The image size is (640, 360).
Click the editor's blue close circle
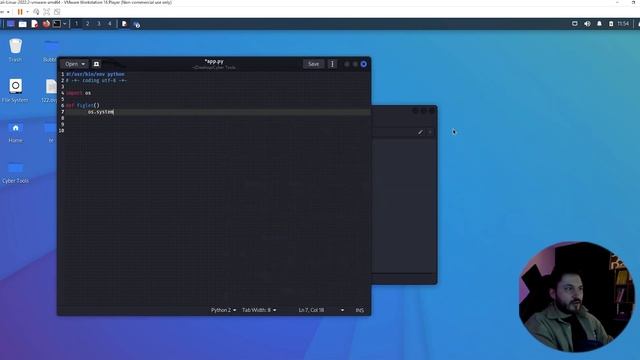click(364, 64)
